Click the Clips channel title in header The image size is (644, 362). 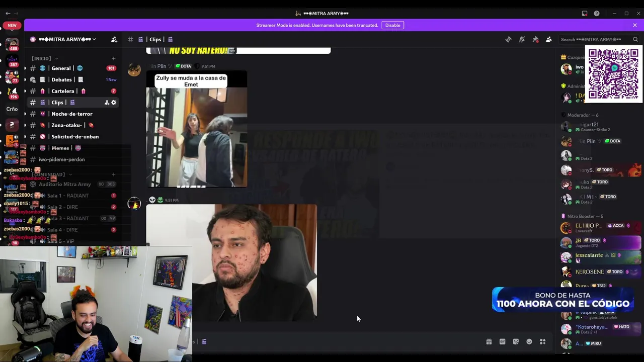(155, 39)
